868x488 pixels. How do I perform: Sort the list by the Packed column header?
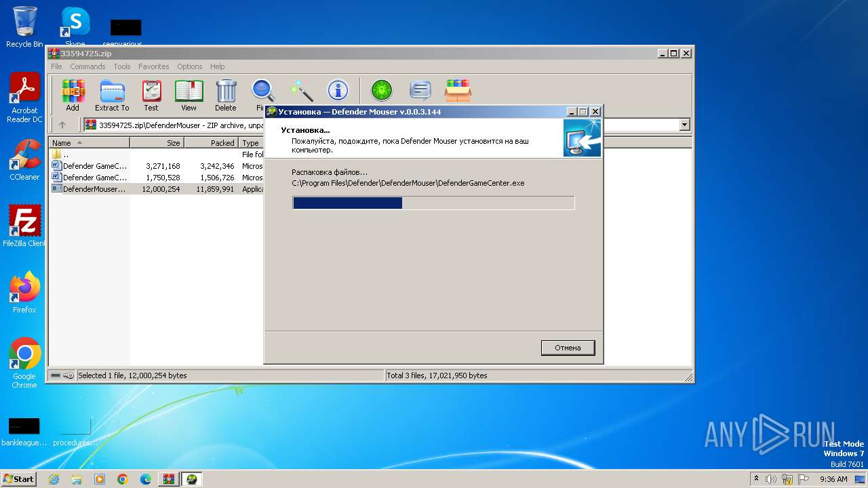pyautogui.click(x=211, y=143)
